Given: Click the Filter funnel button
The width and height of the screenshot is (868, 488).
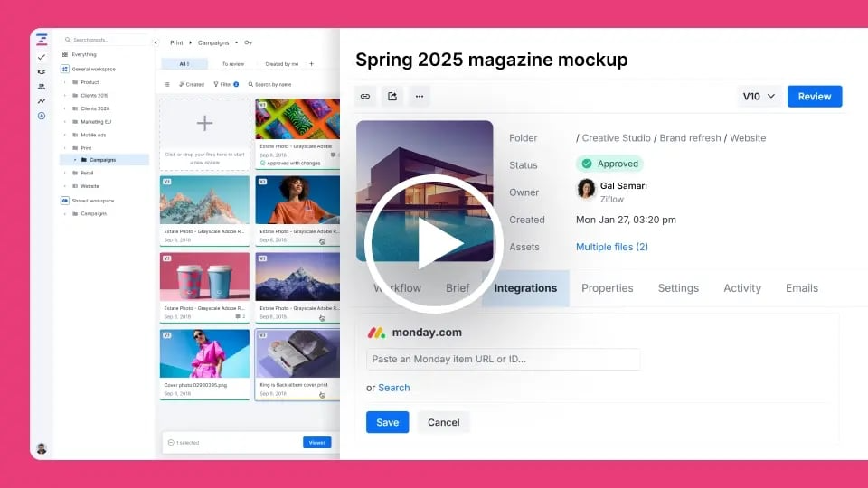Looking at the screenshot, I should point(225,84).
